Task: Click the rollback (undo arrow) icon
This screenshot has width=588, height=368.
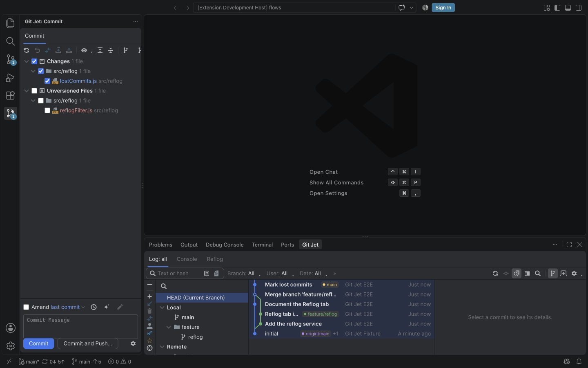Action: point(37,50)
